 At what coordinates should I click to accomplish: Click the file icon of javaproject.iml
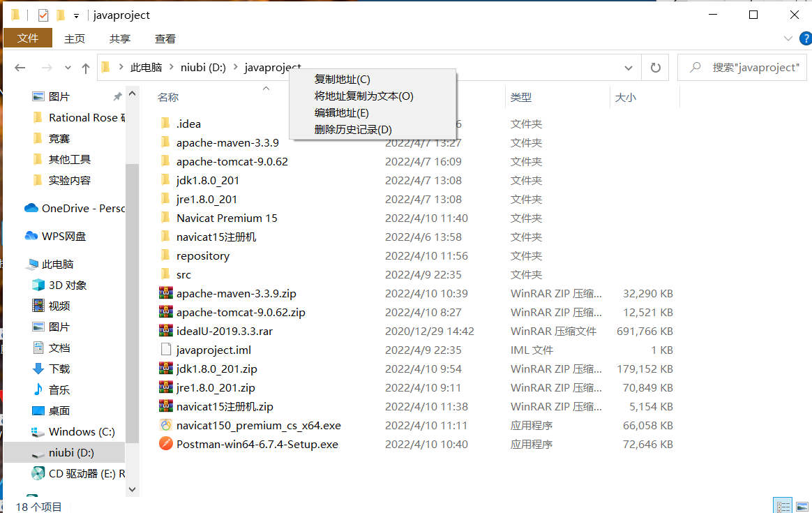(166, 350)
